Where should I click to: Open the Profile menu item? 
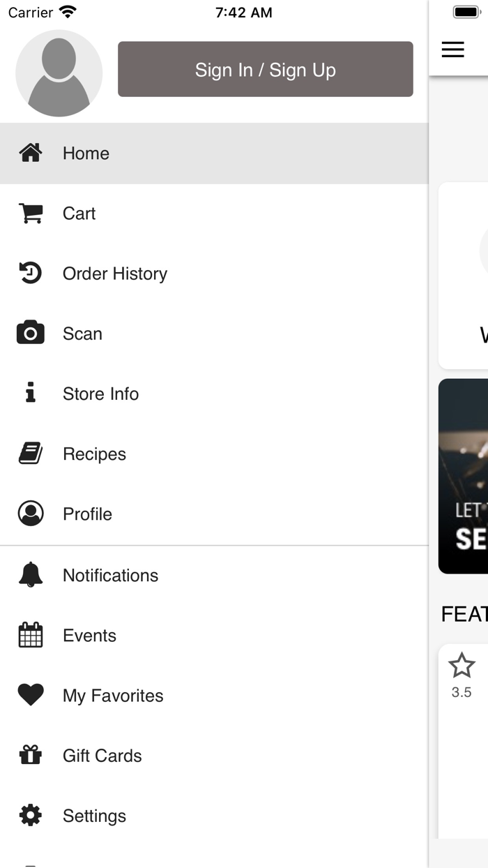tap(87, 514)
